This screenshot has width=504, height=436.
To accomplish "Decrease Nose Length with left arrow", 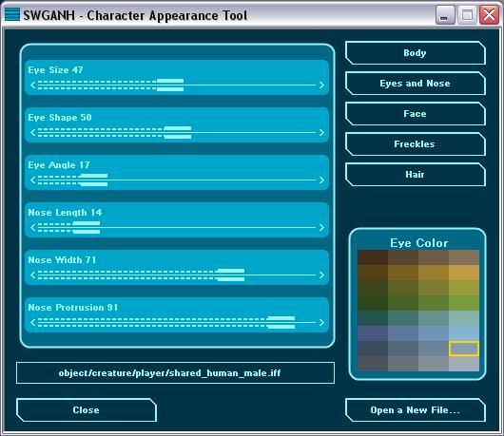I will click(32, 228).
